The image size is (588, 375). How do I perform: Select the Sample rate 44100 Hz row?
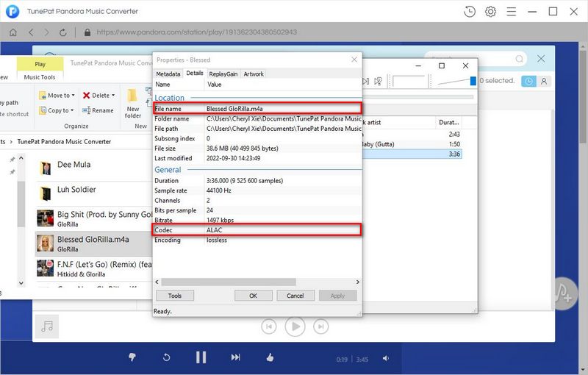[257, 190]
